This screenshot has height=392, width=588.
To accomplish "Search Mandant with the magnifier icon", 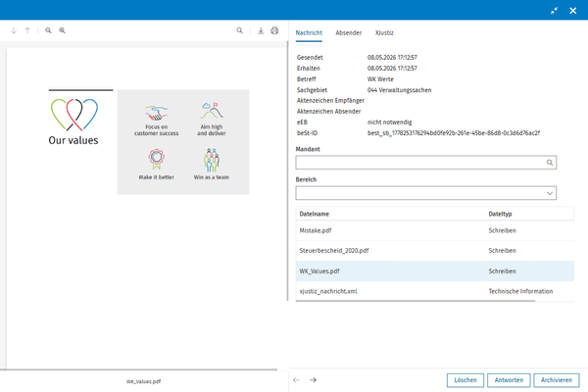I will [550, 163].
